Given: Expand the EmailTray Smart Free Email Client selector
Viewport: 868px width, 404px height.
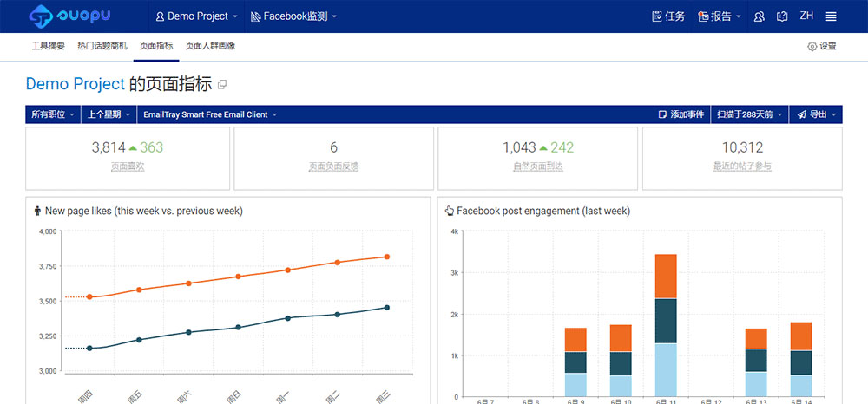Looking at the screenshot, I should [x=210, y=114].
